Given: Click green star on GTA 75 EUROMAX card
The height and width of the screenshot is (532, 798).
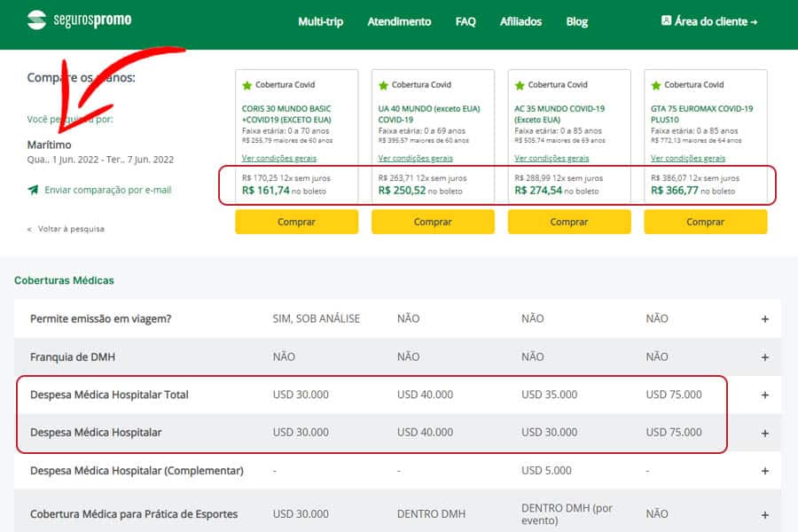Looking at the screenshot, I should [656, 85].
